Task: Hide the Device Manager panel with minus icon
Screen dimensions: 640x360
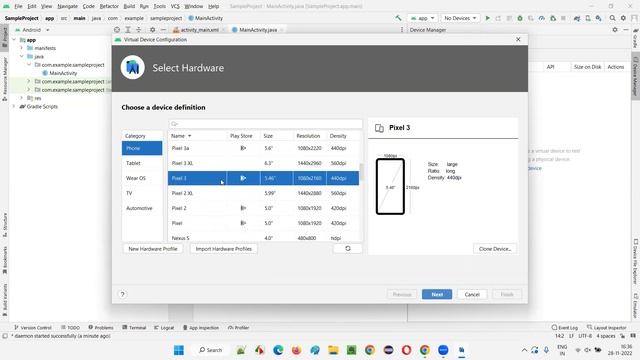Action: pos(626,30)
